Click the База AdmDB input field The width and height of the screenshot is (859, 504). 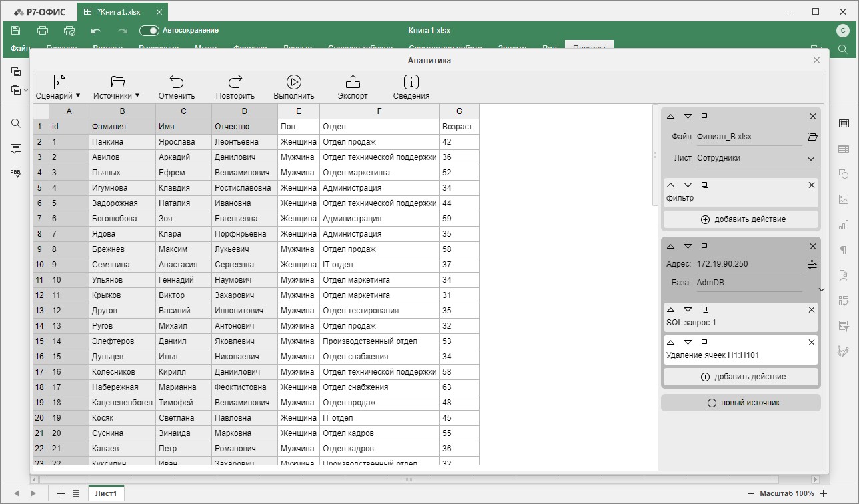pyautogui.click(x=748, y=283)
